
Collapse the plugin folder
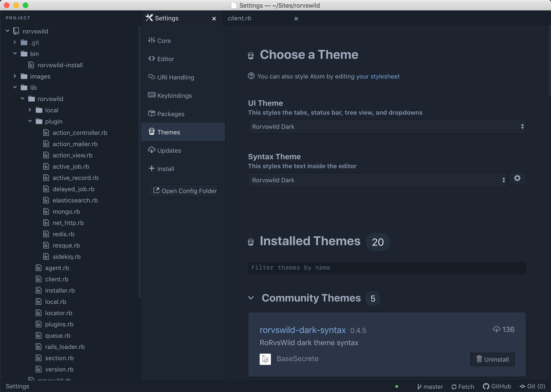(30, 121)
